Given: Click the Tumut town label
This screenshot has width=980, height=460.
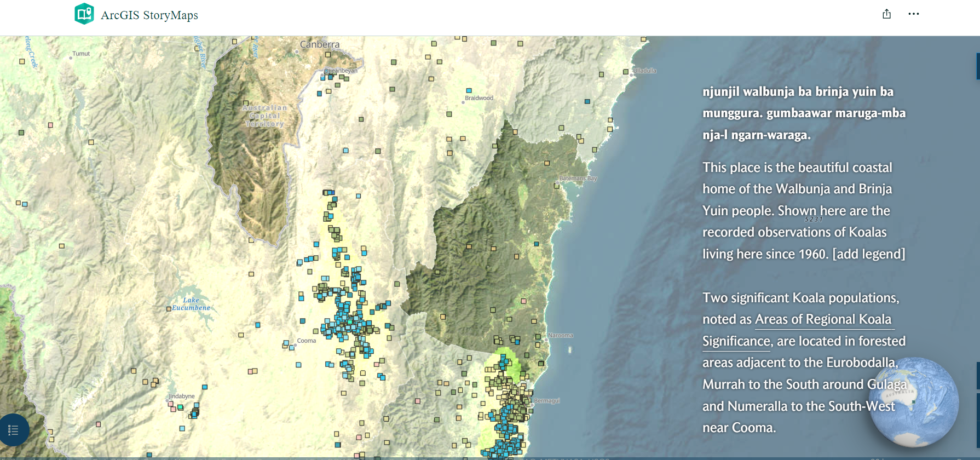Looking at the screenshot, I should click(81, 54).
